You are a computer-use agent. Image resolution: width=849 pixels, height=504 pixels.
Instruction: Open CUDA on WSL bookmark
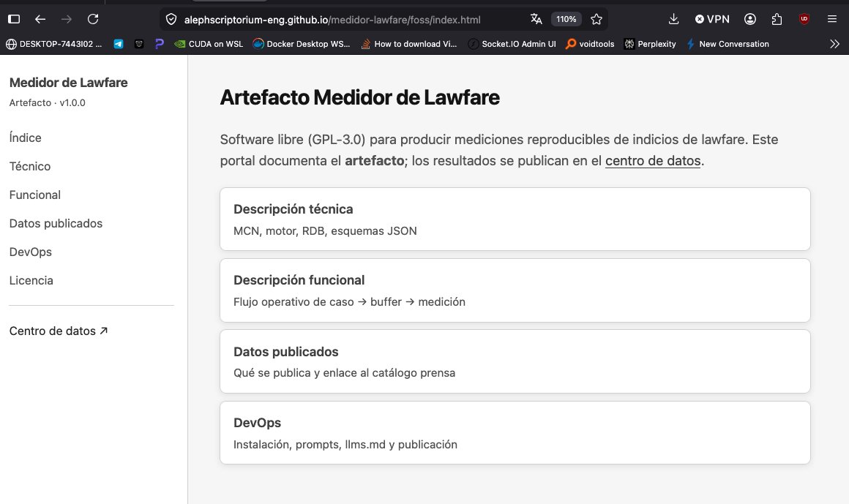tap(209, 44)
